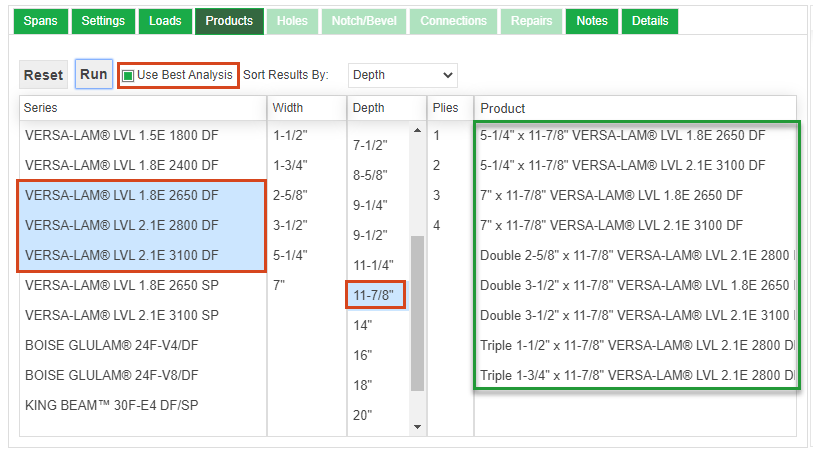Select series VERSA-LAM LVL 2.1E 3100 SP
Image resolution: width=813 pixels, height=452 pixels.
[x=143, y=316]
